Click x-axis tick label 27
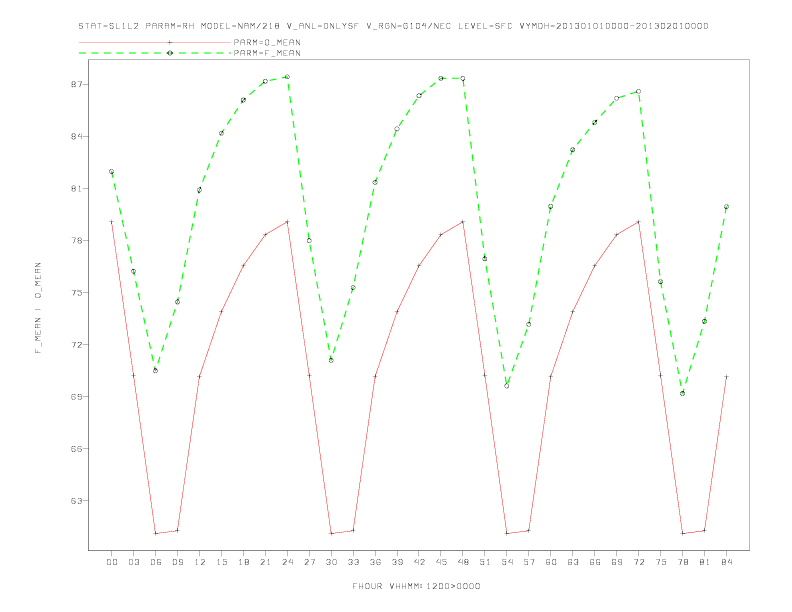Viewport: 792px width, 612px height. pos(309,562)
